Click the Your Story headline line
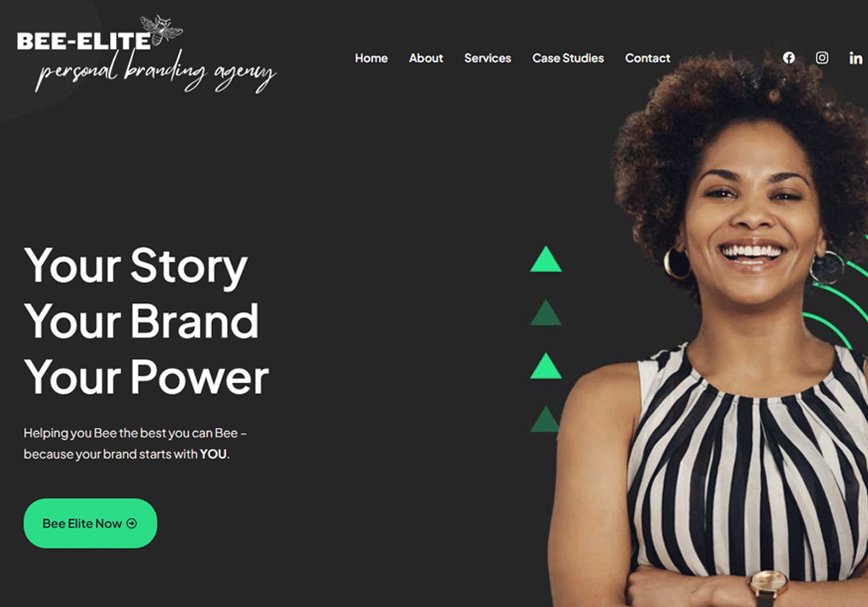868x607 pixels. [136, 266]
